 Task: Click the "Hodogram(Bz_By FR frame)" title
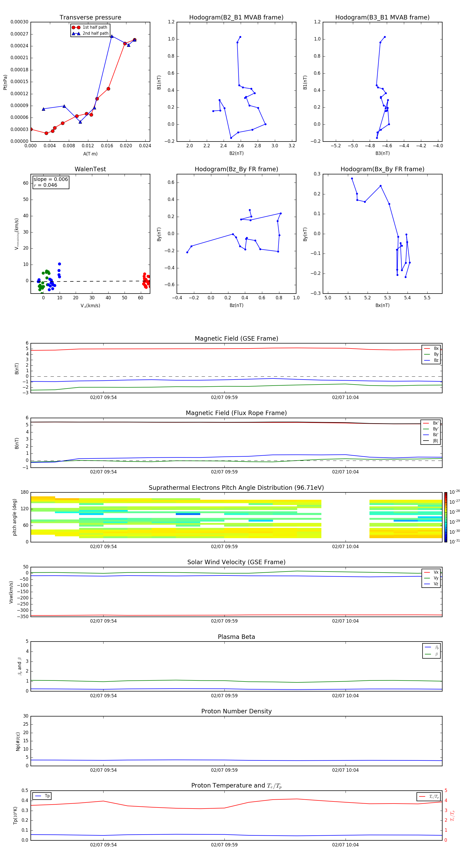(236, 169)
